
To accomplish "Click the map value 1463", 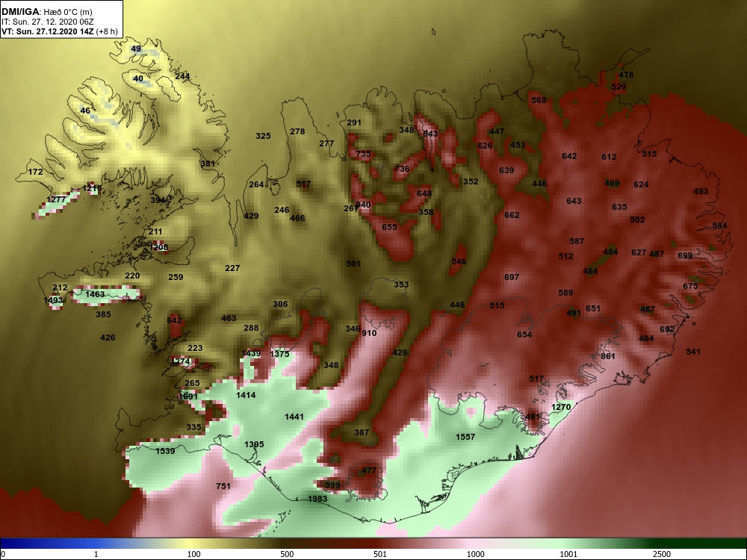I will 95,294.
